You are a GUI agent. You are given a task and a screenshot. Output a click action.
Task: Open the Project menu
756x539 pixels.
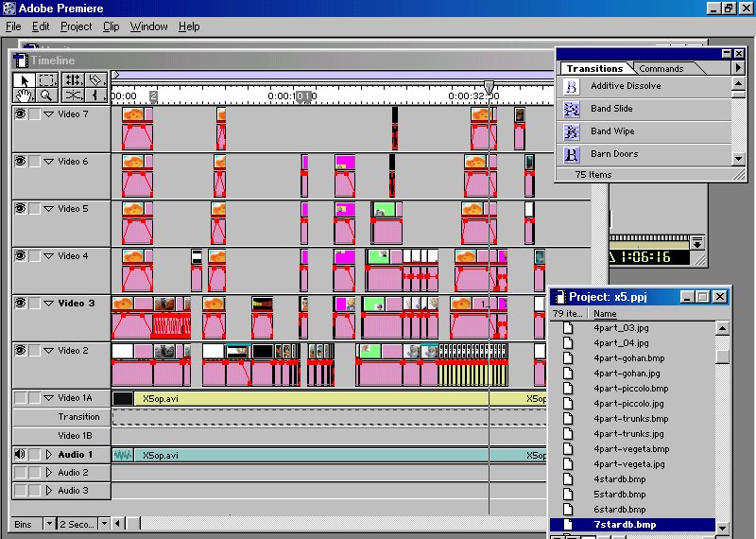click(x=76, y=26)
